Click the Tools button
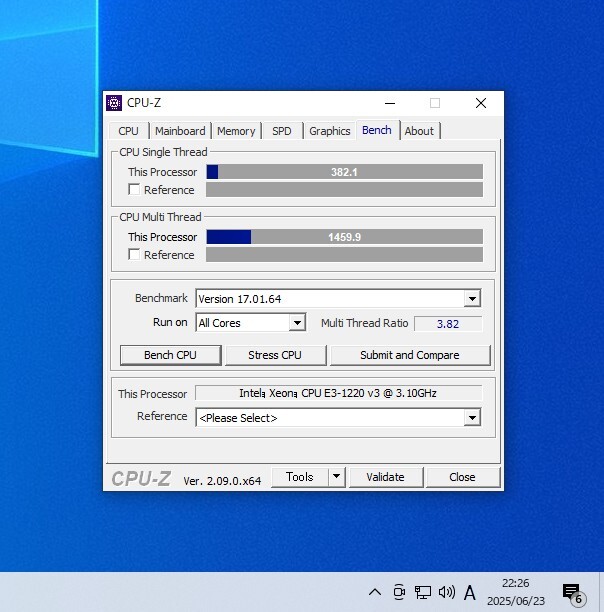Viewport: 604px width, 612px height. point(300,477)
